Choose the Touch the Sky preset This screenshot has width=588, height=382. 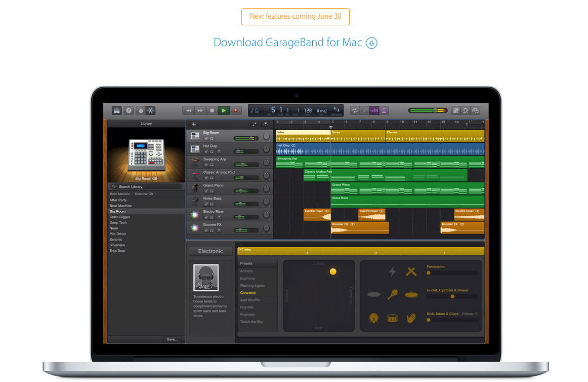click(x=251, y=322)
